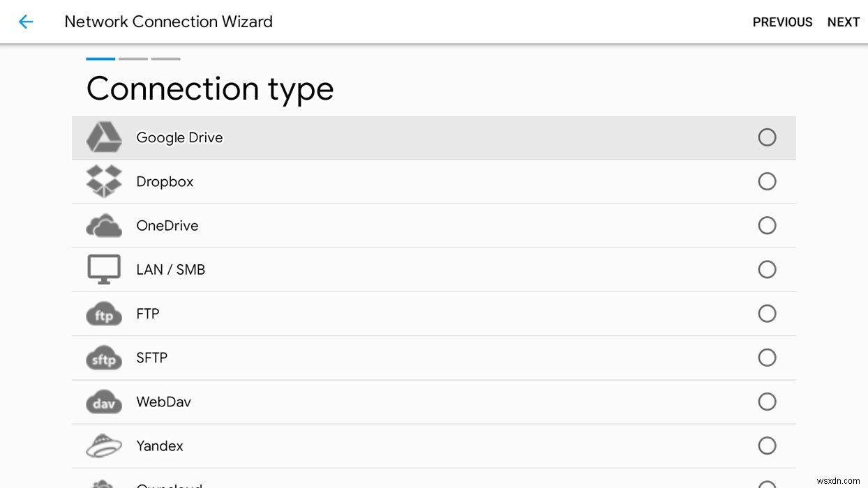This screenshot has width=868, height=488.
Task: Click the LAN / SMB monitor icon
Action: pyautogui.click(x=103, y=269)
